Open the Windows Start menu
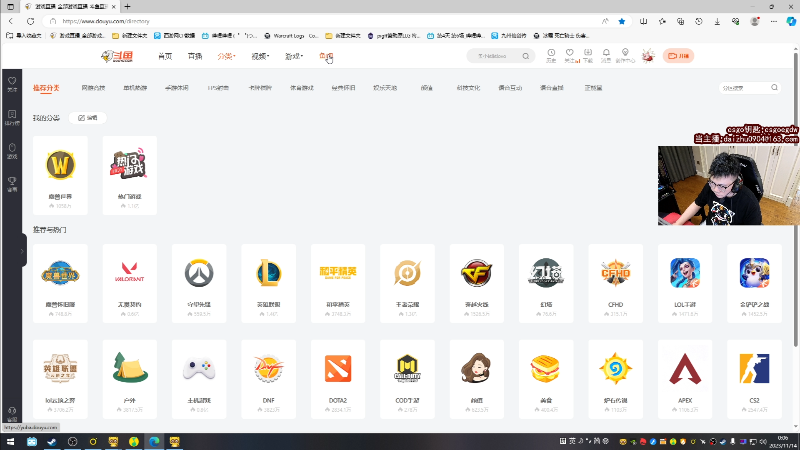The width and height of the screenshot is (800, 450). tap(10, 441)
